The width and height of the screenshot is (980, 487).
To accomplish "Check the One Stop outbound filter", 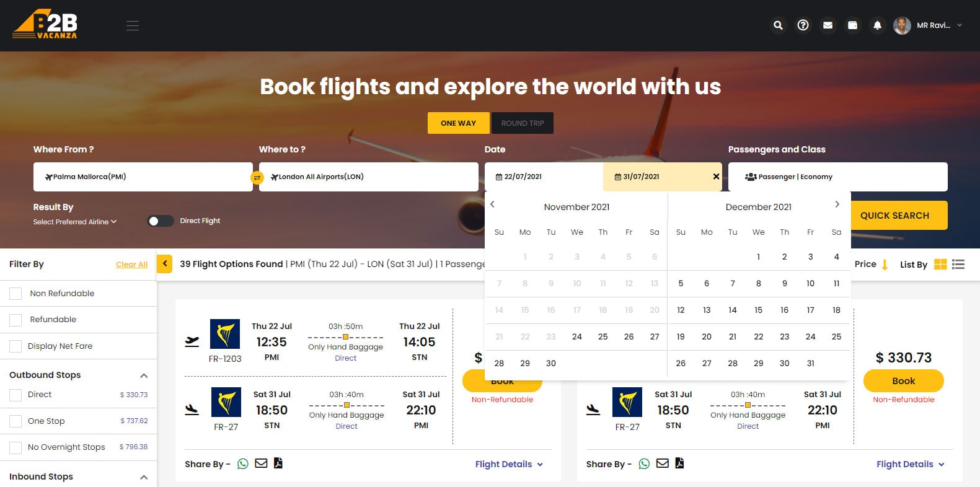I will 15,421.
